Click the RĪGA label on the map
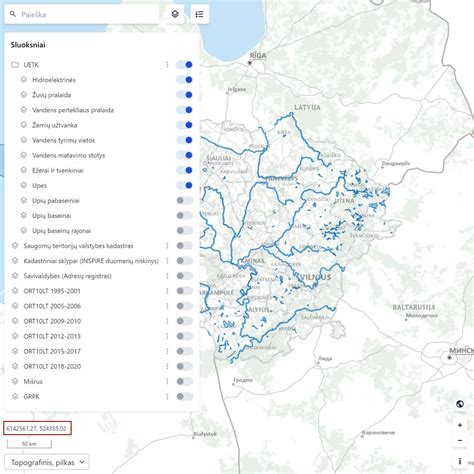This screenshot has height=474, width=474. pos(258,55)
